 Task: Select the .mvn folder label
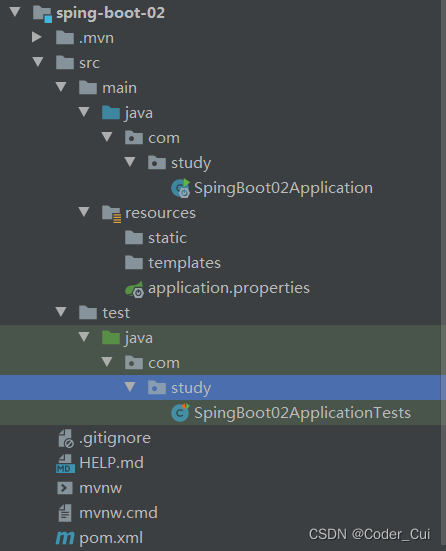point(96,38)
